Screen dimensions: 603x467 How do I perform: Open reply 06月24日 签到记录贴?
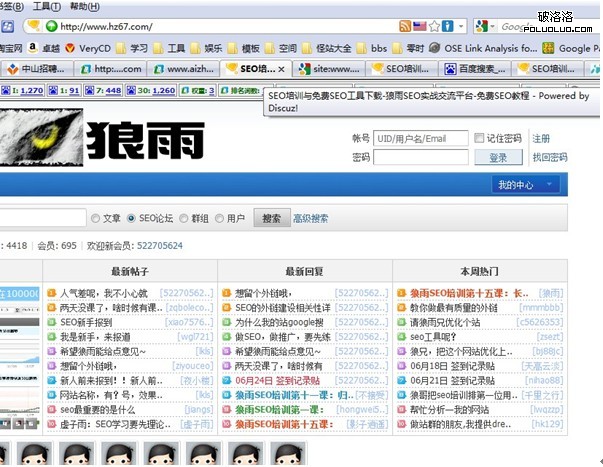278,381
